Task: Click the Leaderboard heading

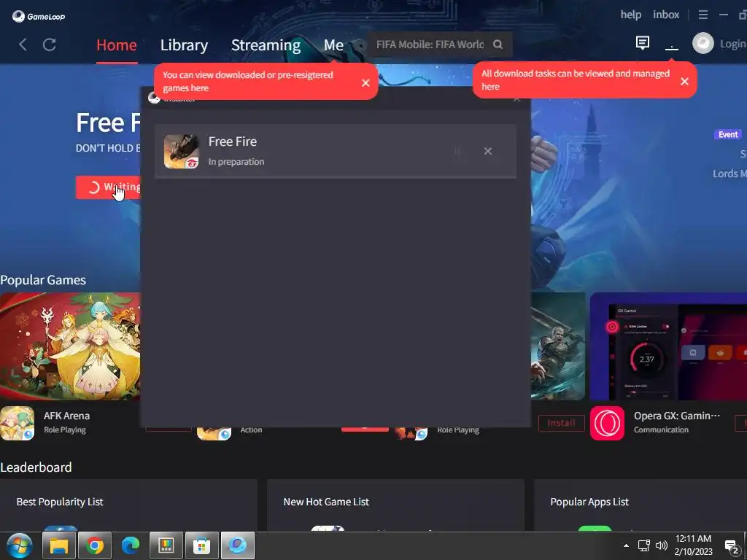Action: pyautogui.click(x=36, y=467)
